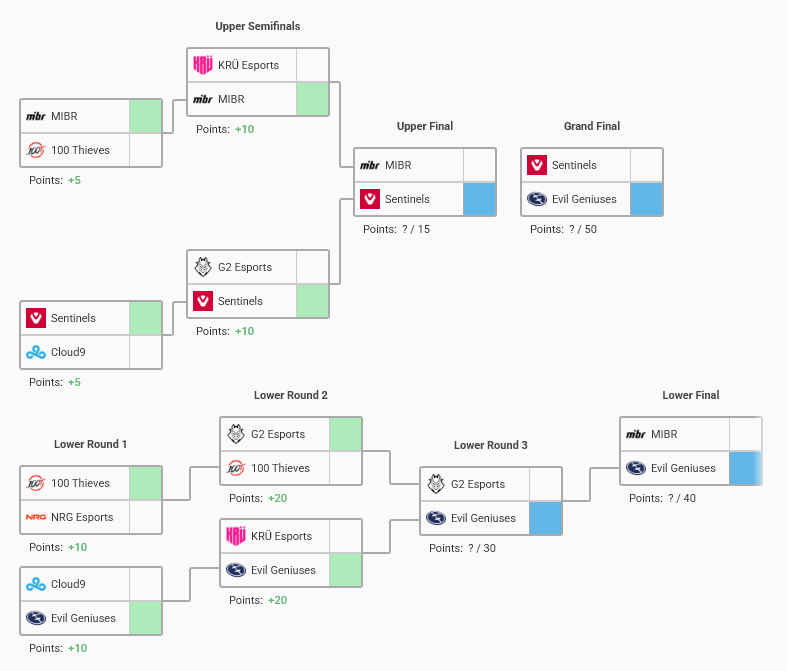Click the Evil Geniuses logo in the Grand Final
Screen dimensions: 787x671
coord(537,200)
